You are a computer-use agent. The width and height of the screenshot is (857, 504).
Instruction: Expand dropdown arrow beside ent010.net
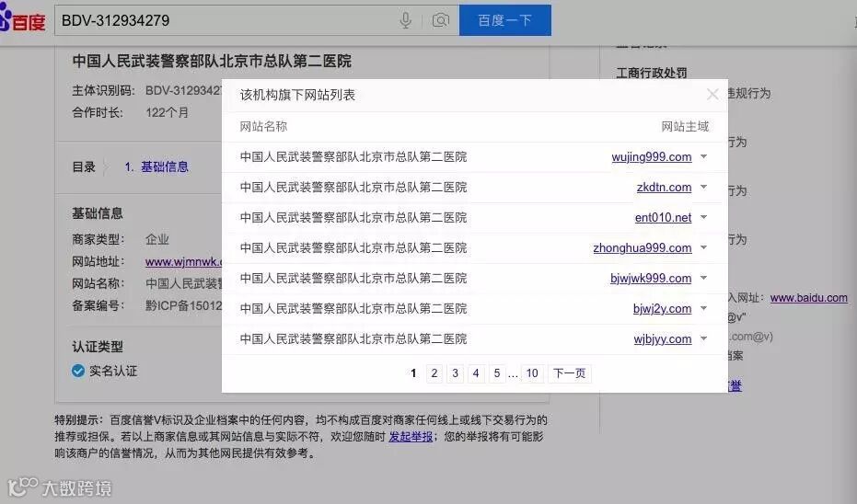pyautogui.click(x=704, y=217)
